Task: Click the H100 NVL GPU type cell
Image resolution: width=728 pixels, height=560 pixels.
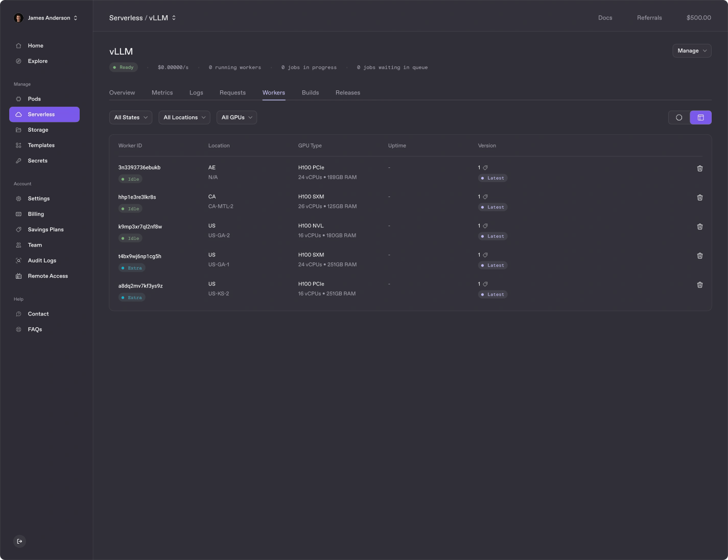Action: [311, 226]
